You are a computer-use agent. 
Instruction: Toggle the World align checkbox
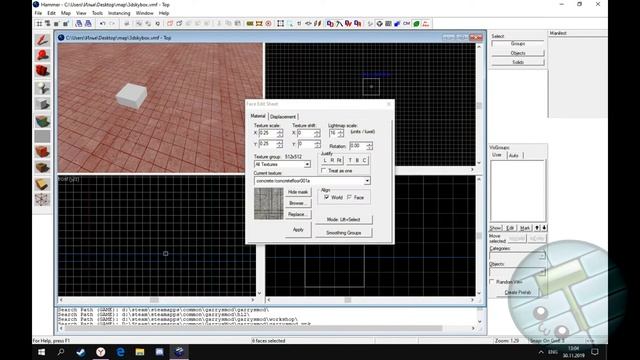327,197
